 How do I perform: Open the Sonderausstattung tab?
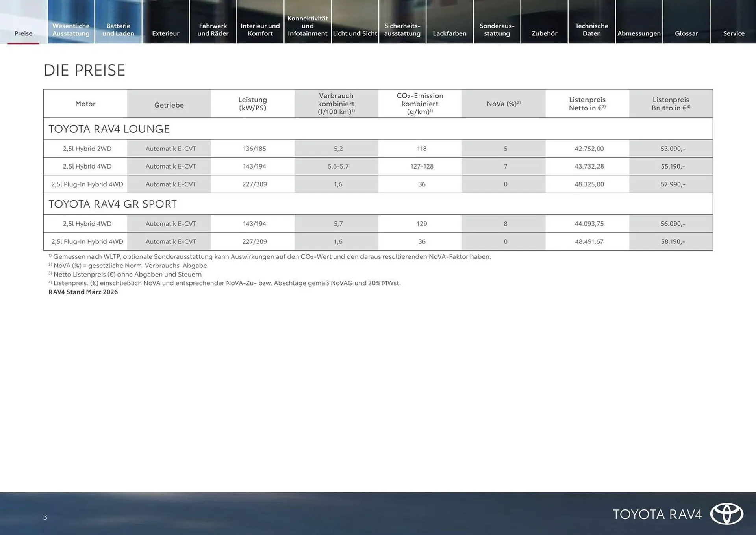point(497,30)
